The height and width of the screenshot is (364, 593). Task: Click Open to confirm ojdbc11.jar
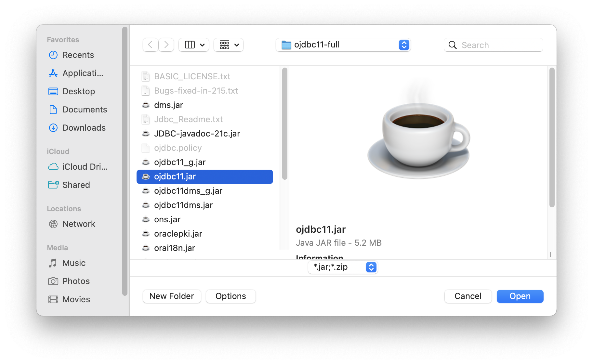point(520,296)
